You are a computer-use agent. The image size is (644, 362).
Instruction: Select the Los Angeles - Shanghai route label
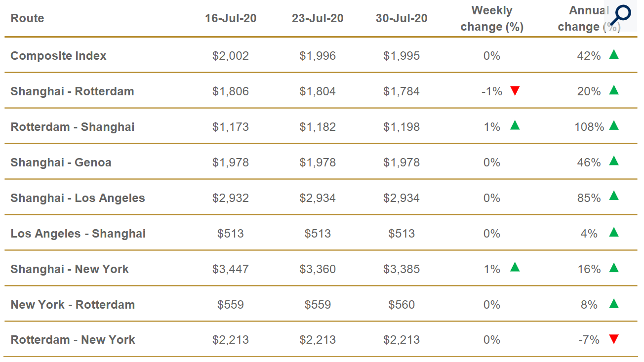click(78, 234)
